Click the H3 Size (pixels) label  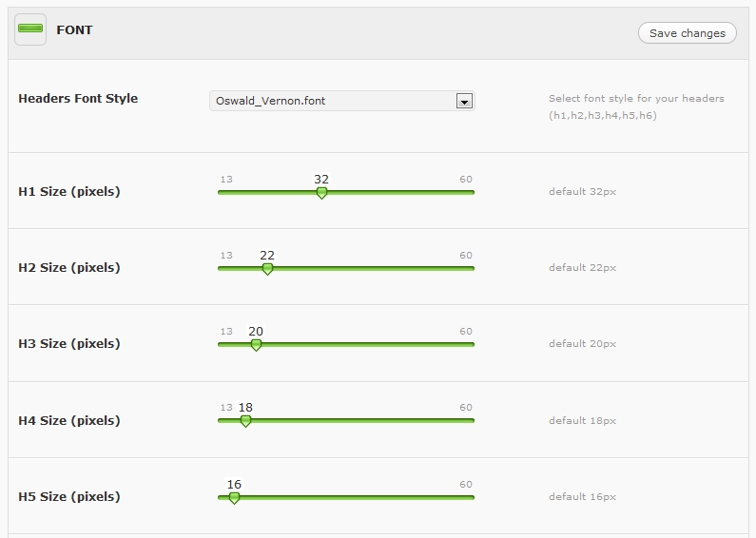(69, 343)
